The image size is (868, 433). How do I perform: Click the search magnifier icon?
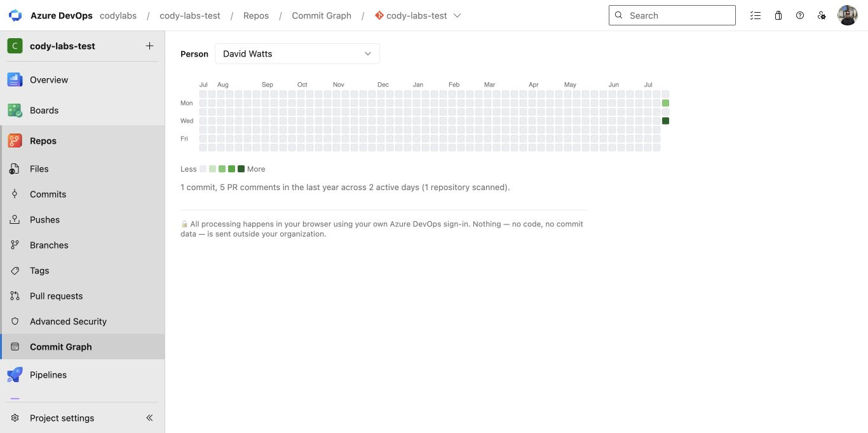619,15
